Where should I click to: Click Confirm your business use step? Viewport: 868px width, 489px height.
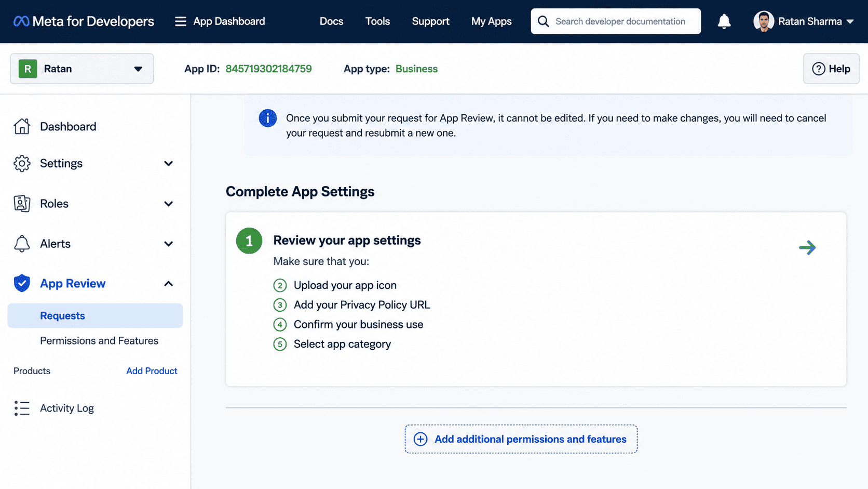point(358,324)
